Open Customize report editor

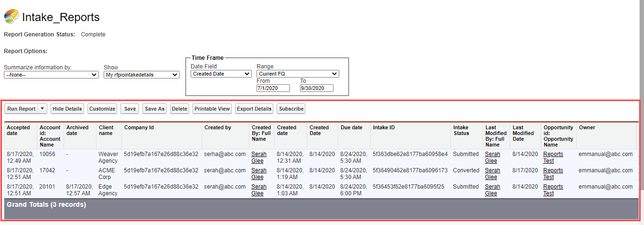[102, 109]
